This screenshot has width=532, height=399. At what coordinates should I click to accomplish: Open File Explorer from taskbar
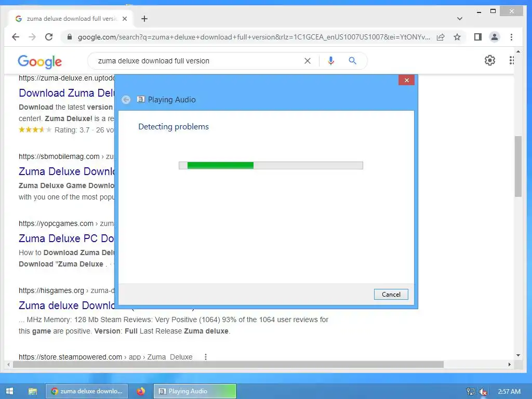[33, 391]
